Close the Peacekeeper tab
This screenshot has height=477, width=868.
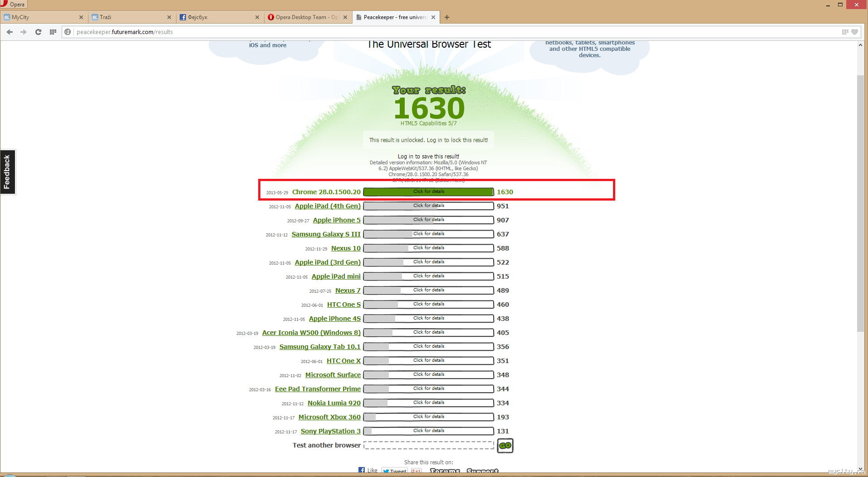click(433, 17)
